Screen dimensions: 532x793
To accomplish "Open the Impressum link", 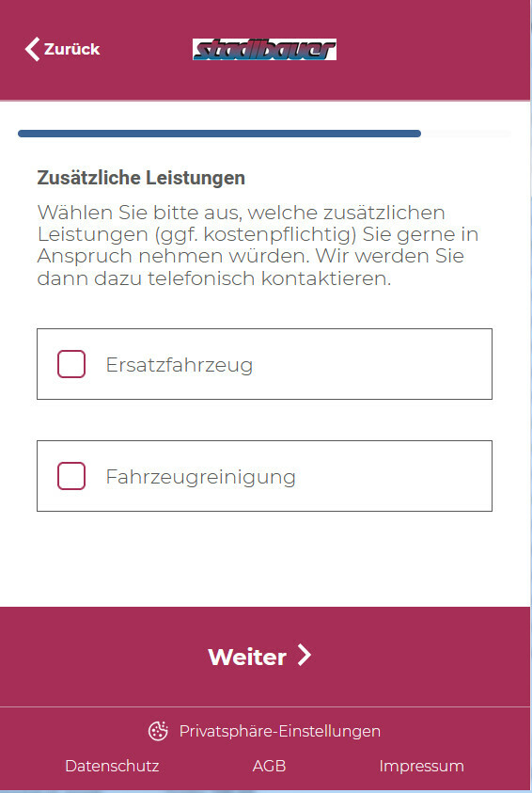I will pos(421,767).
